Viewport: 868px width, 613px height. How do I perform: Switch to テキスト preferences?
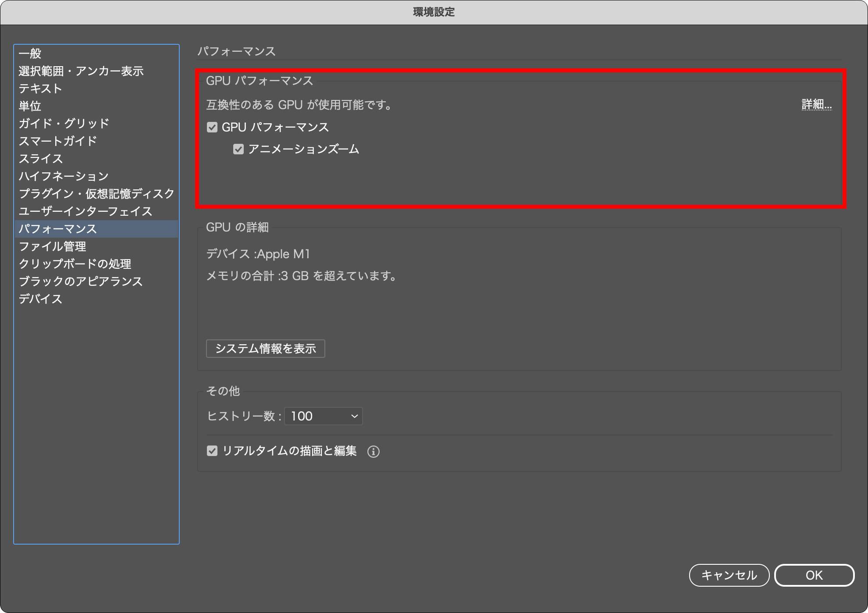(40, 89)
